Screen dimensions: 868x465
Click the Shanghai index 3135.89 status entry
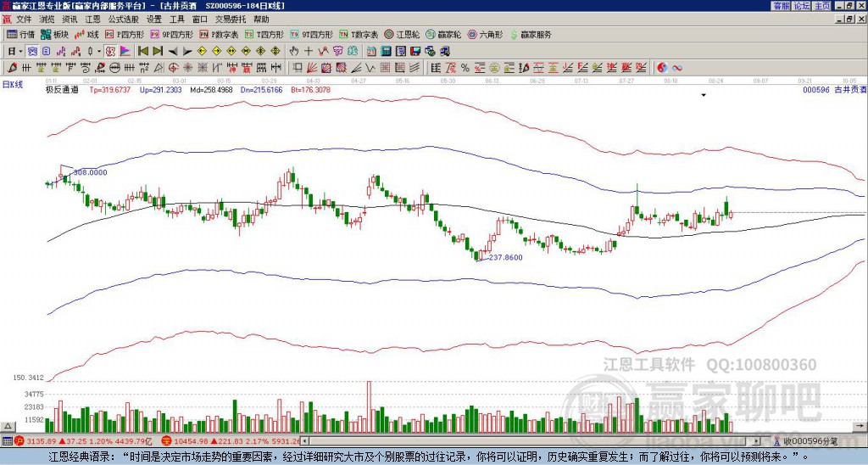(84, 441)
